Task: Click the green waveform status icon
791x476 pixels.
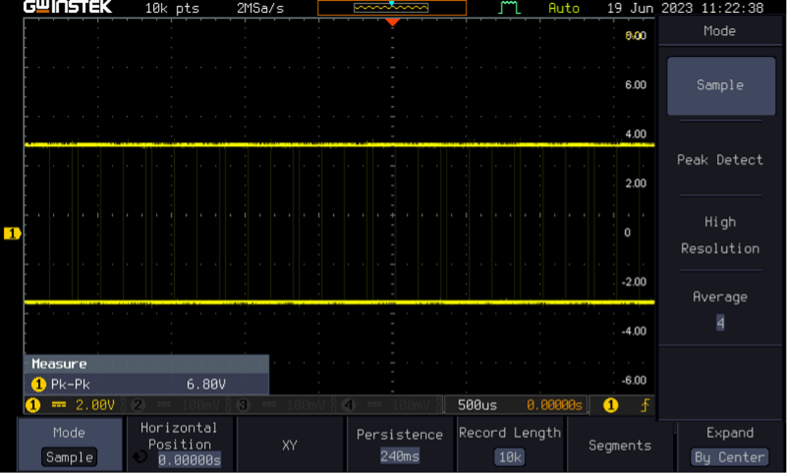Action: 512,8
